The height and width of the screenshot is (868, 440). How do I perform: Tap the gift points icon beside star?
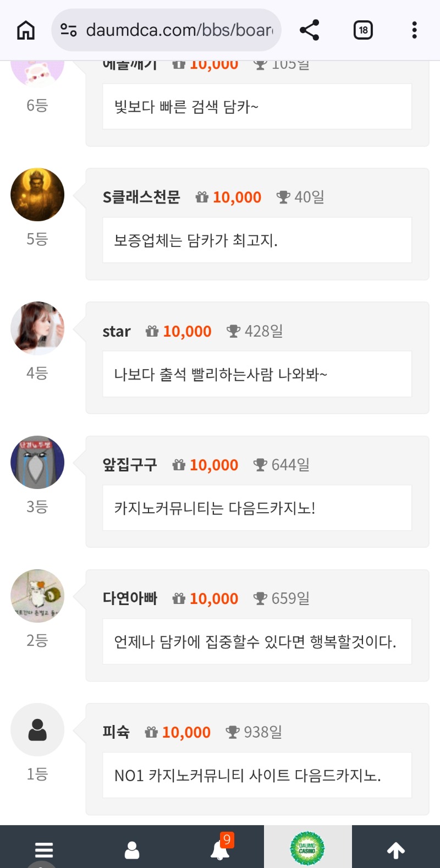pyautogui.click(x=152, y=331)
